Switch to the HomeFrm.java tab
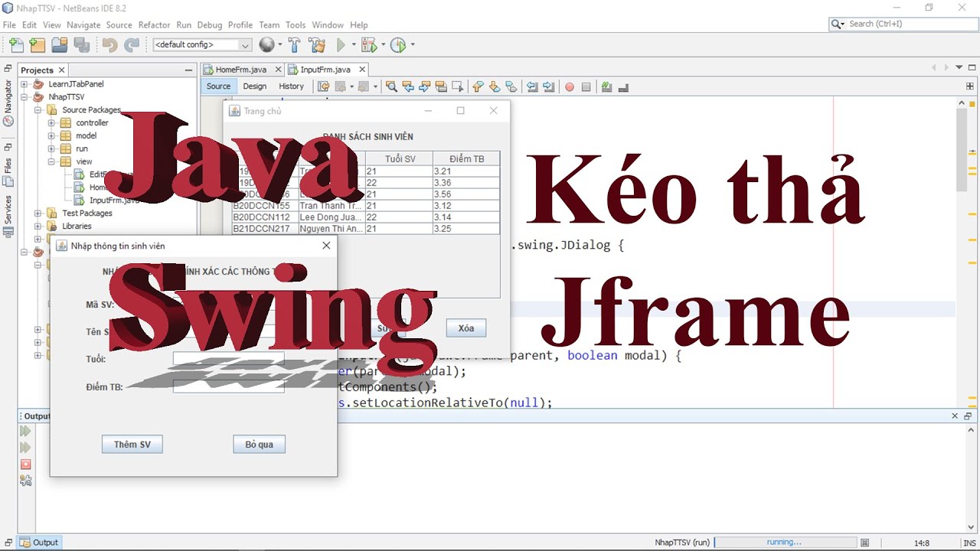980x551 pixels. 240,70
